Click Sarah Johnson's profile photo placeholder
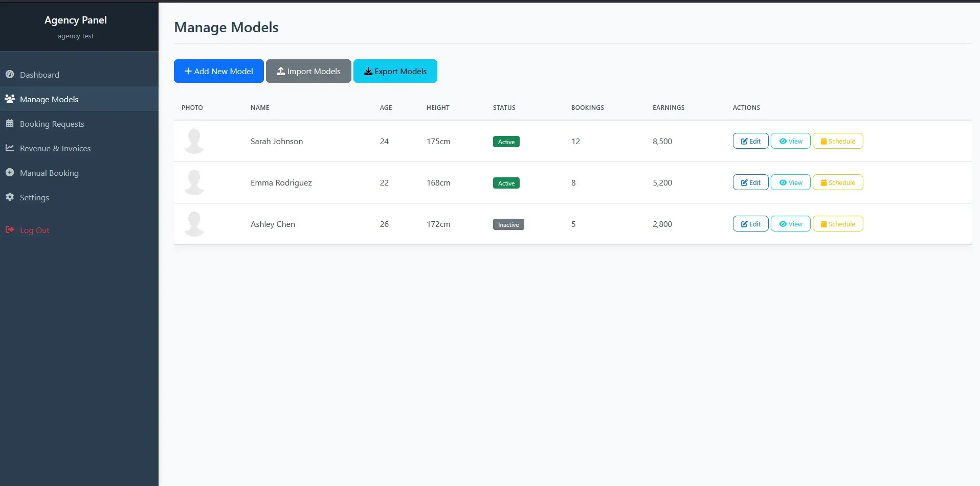 click(x=194, y=141)
